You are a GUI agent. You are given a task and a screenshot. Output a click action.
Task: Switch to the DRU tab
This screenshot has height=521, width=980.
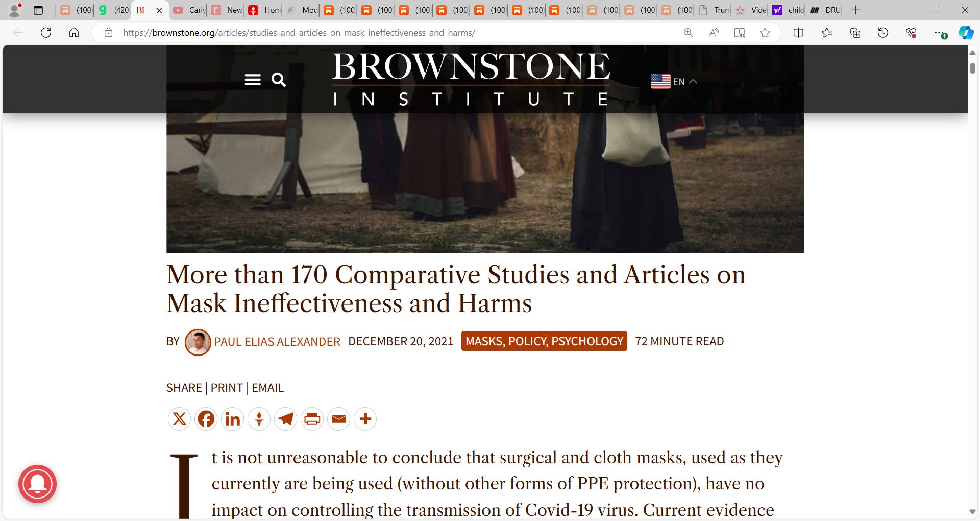click(825, 10)
